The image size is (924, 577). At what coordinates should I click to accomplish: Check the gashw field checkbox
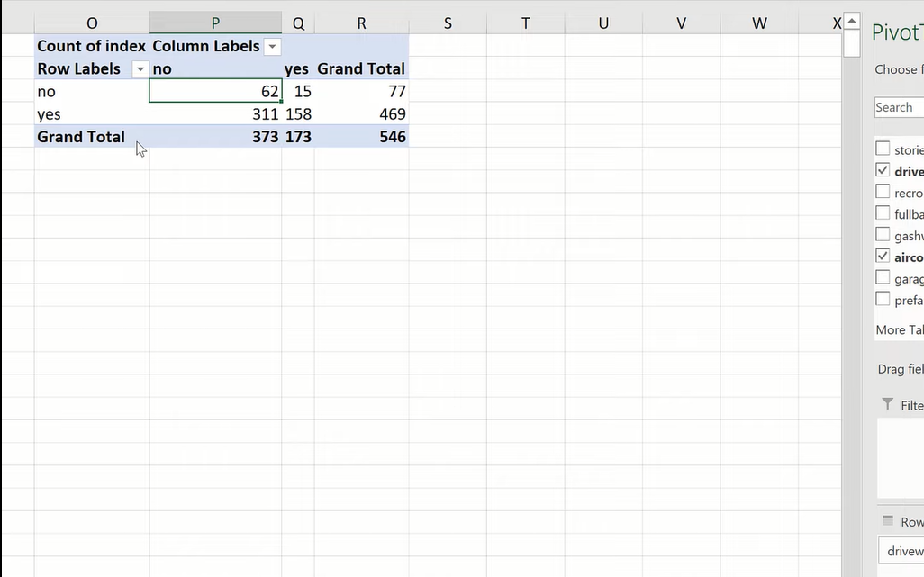click(x=883, y=234)
